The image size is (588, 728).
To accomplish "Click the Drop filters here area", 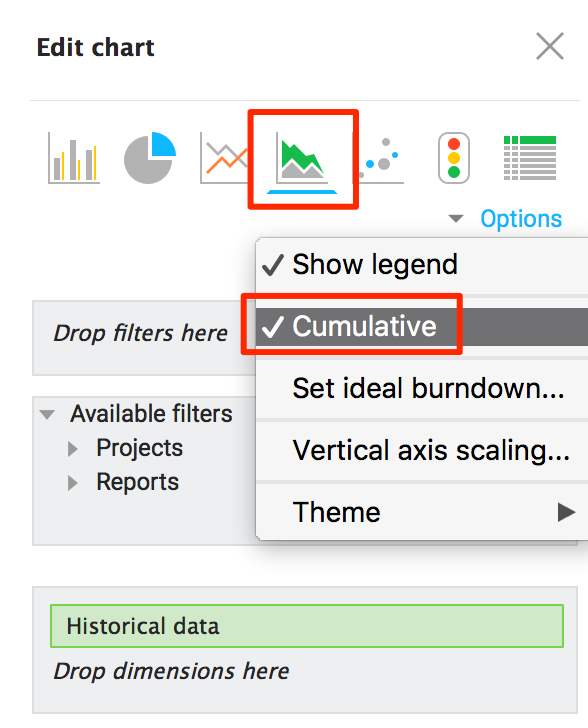I will (x=141, y=333).
